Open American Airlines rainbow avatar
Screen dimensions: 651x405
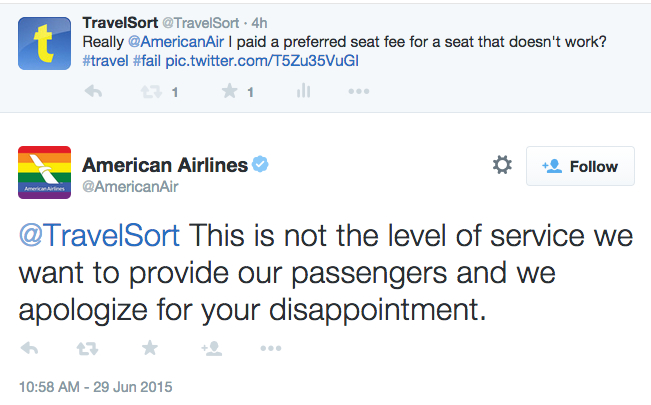coord(44,172)
